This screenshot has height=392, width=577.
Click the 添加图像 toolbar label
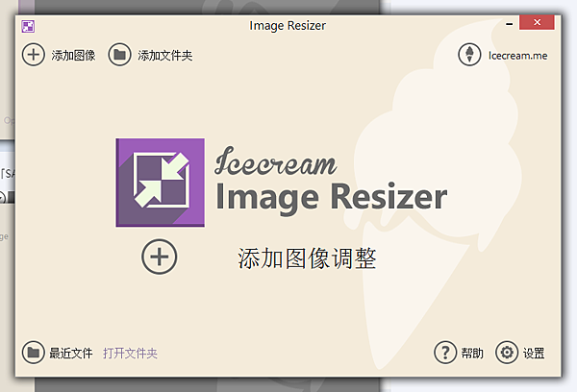pyautogui.click(x=74, y=56)
